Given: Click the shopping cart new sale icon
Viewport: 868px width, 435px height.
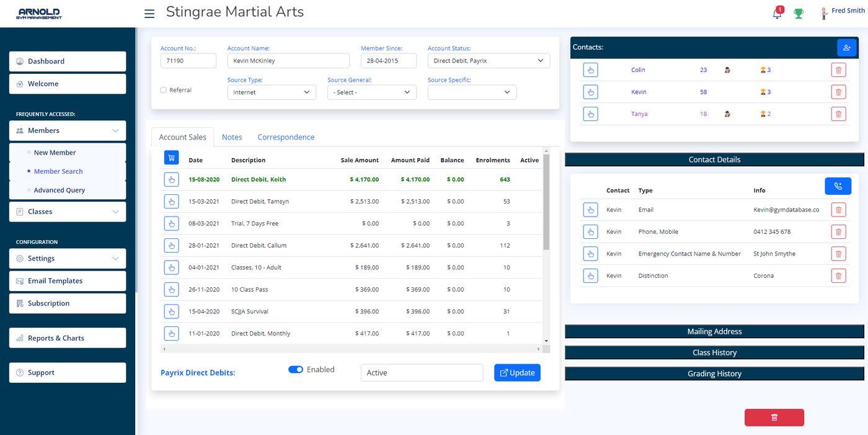Looking at the screenshot, I should tap(171, 158).
